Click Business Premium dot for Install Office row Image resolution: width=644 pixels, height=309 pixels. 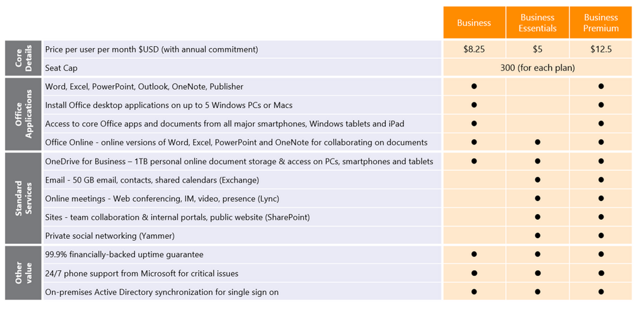pos(601,105)
